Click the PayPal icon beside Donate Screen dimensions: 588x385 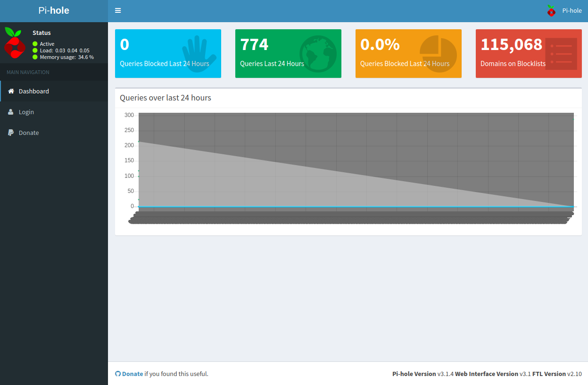pyautogui.click(x=11, y=133)
